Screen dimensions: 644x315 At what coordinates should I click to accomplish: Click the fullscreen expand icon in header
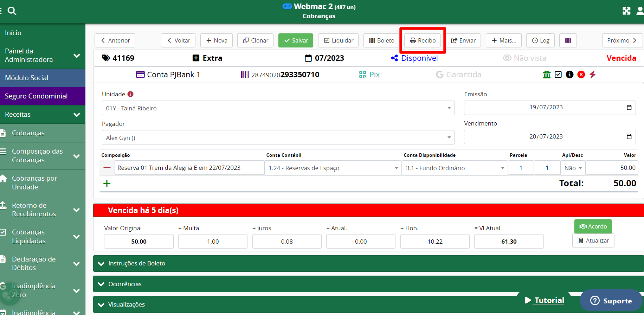tap(626, 11)
